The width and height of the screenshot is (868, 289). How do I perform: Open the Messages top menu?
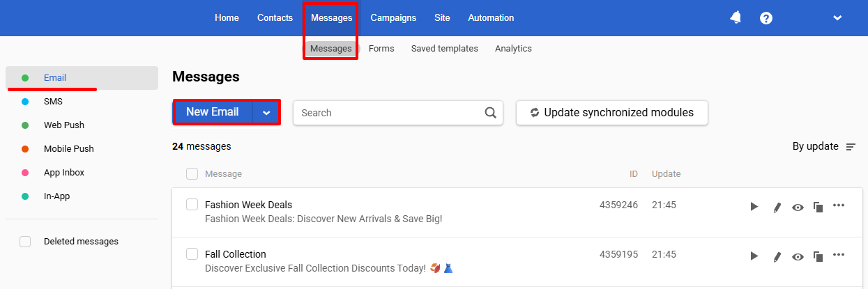(332, 18)
